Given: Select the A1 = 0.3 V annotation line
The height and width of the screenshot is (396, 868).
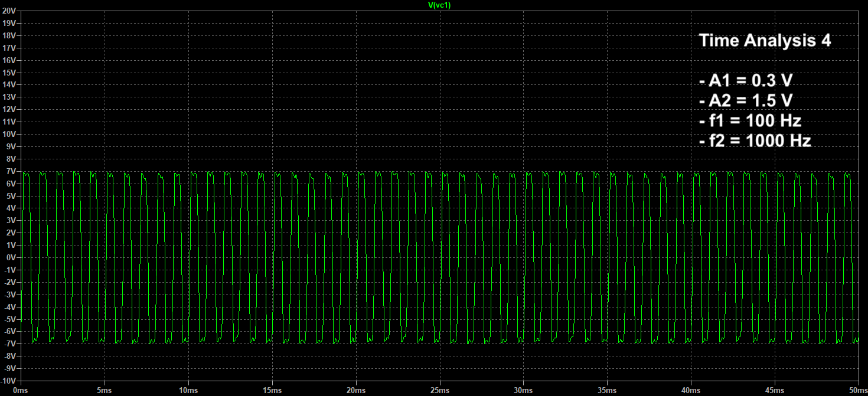Looking at the screenshot, I should coord(746,80).
